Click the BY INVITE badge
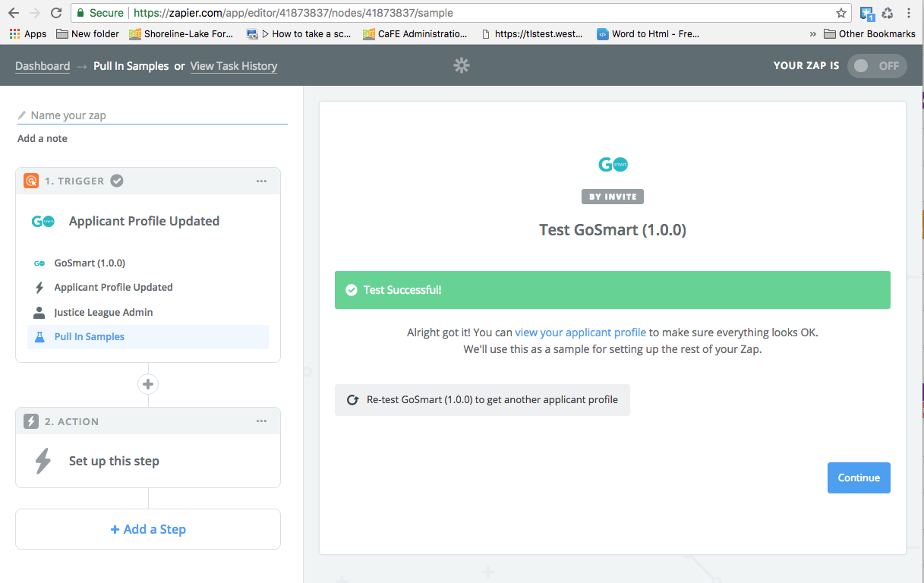 point(613,197)
